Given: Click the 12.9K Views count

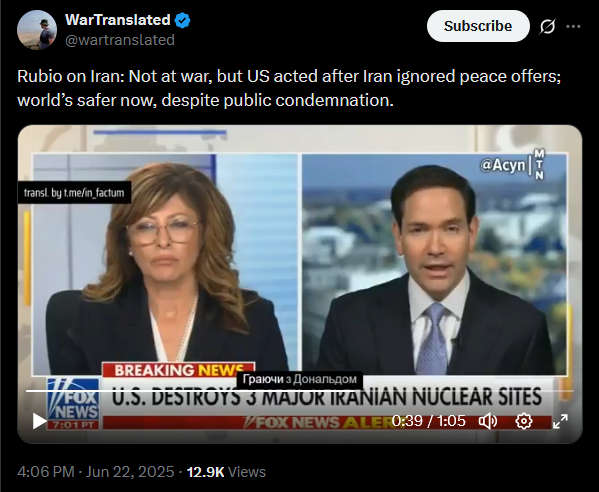Looking at the screenshot, I should tap(226, 472).
